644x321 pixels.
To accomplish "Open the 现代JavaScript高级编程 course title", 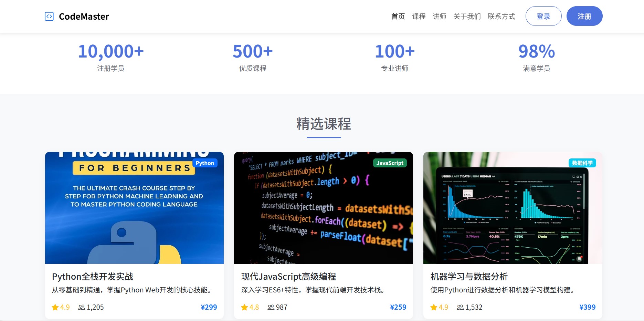I will coord(288,277).
